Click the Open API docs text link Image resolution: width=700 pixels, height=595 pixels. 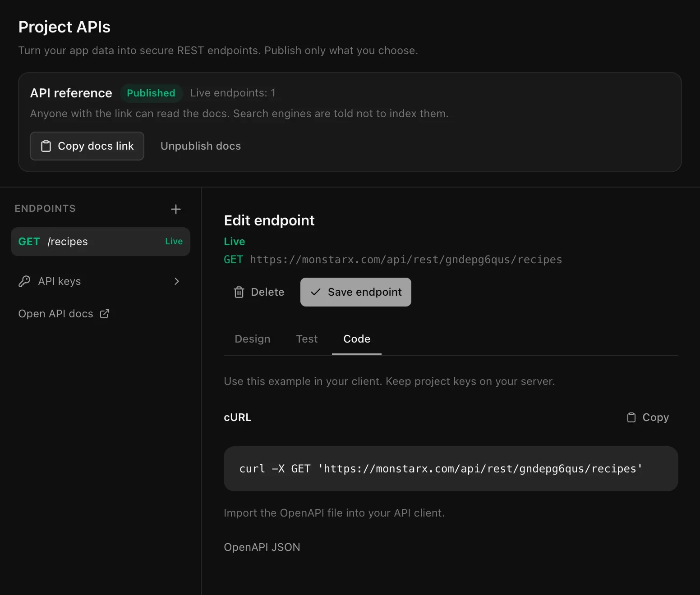56,314
